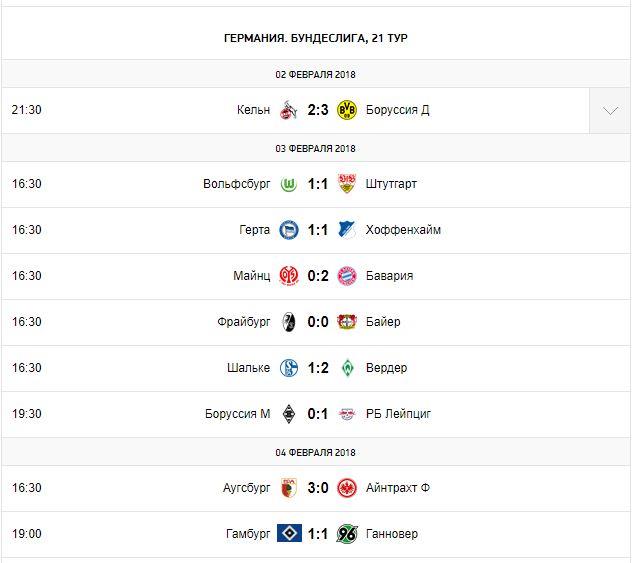The width and height of the screenshot is (634, 563).
Task: Open the Майнц team link
Action: point(252,276)
